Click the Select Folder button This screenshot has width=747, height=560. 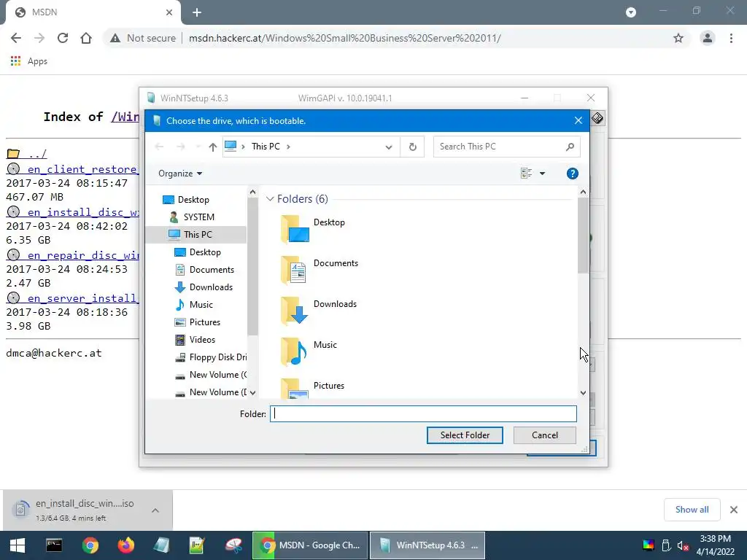click(465, 435)
